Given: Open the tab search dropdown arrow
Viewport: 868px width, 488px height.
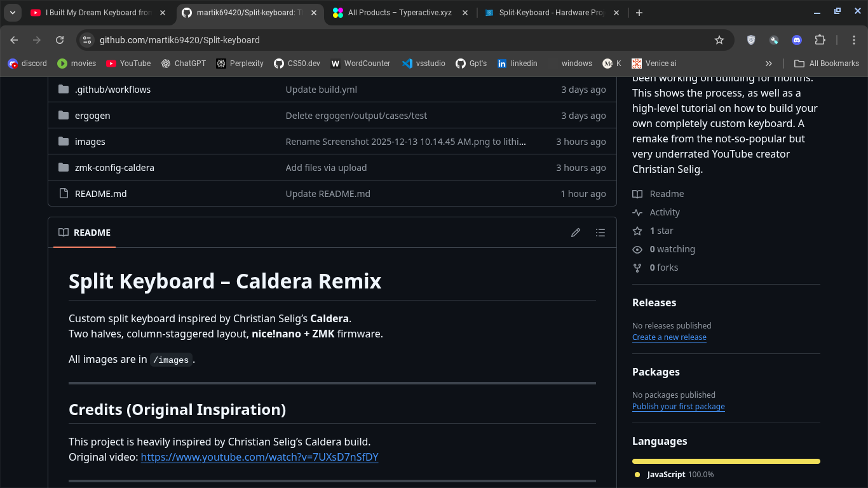Looking at the screenshot, I should [12, 13].
